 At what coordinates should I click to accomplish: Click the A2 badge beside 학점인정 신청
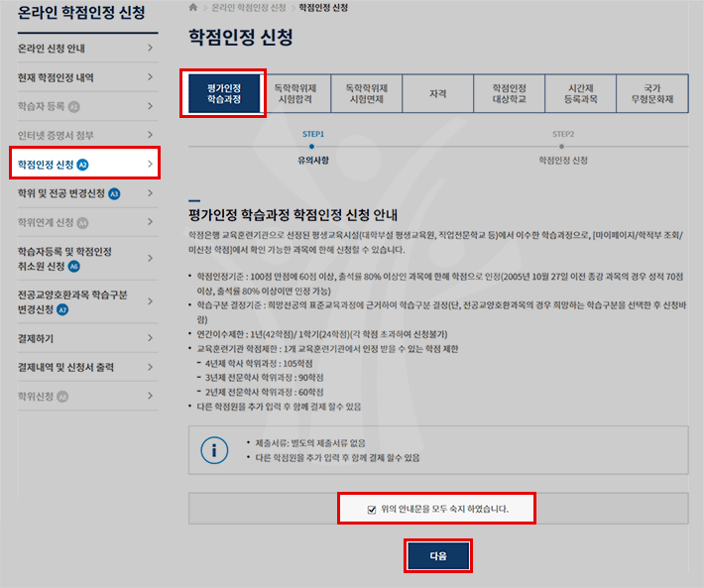83,164
